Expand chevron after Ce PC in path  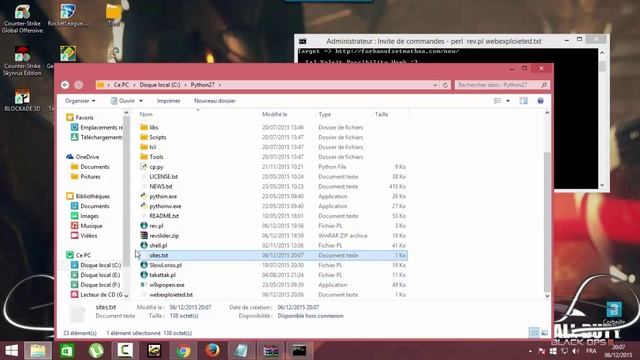coord(134,85)
